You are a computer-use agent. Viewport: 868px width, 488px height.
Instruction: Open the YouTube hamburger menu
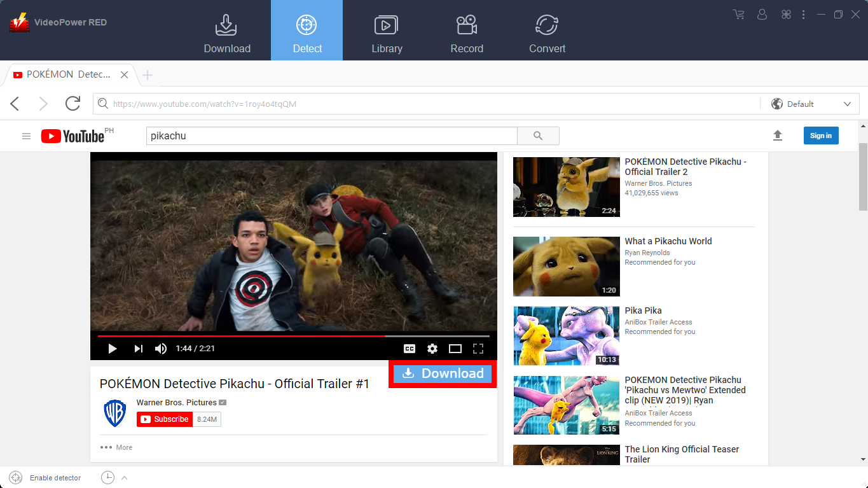tap(26, 136)
